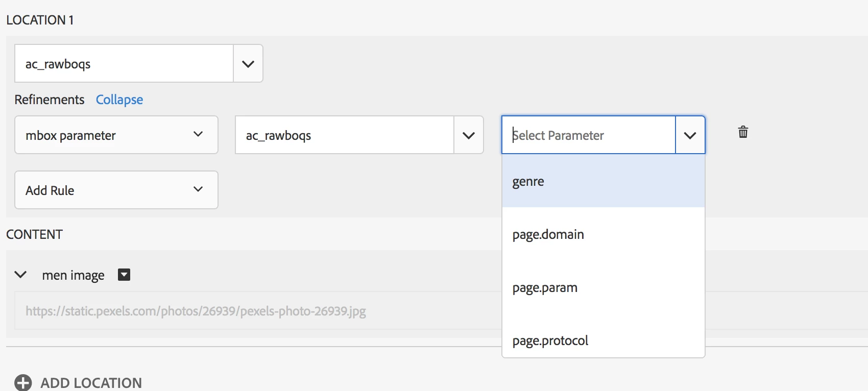Delete the refinement with trash icon
Screen dimensions: 868x391
coord(743,132)
